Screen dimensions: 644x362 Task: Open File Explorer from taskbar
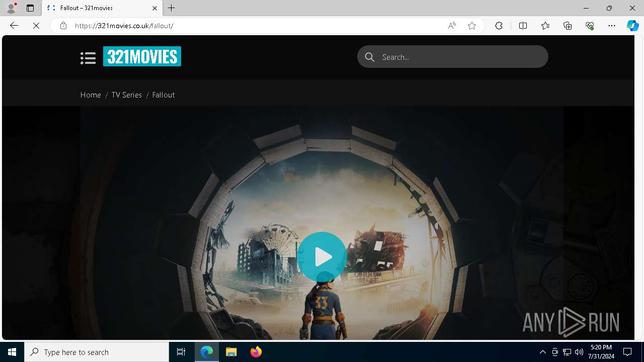pos(231,352)
